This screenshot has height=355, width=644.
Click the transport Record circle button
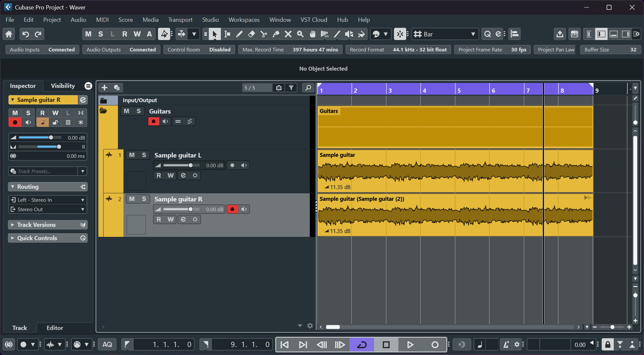click(435, 345)
